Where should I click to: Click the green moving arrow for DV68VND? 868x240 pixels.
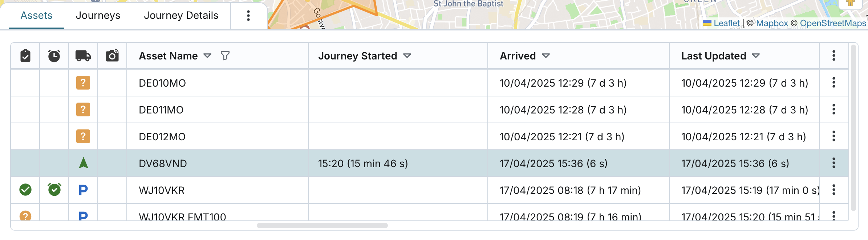(84, 163)
